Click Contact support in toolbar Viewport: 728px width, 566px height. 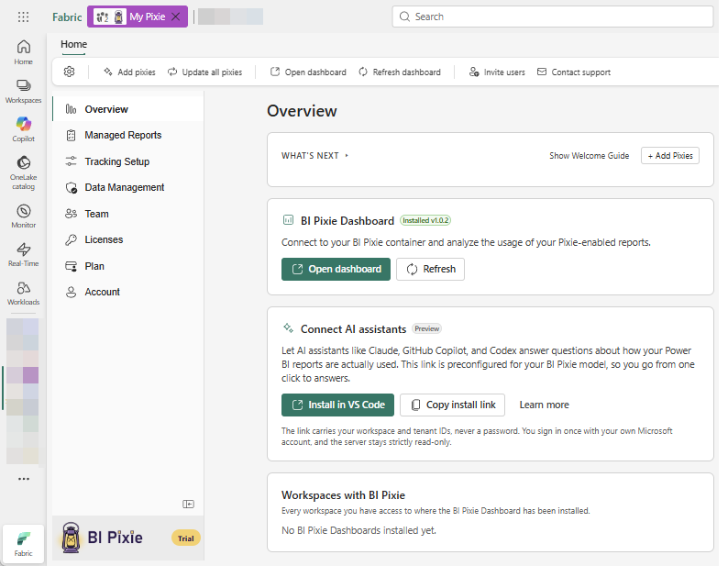point(573,72)
